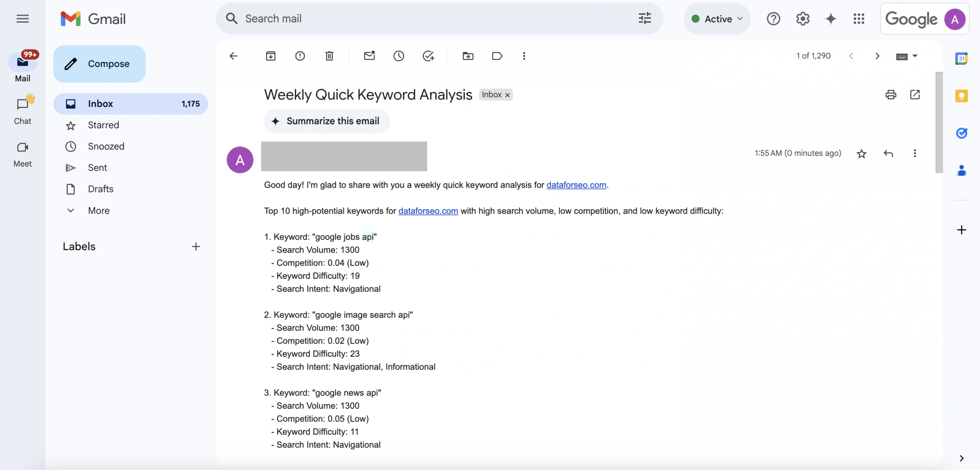The height and width of the screenshot is (470, 980).
Task: Open the Google apps grid
Action: point(859,19)
